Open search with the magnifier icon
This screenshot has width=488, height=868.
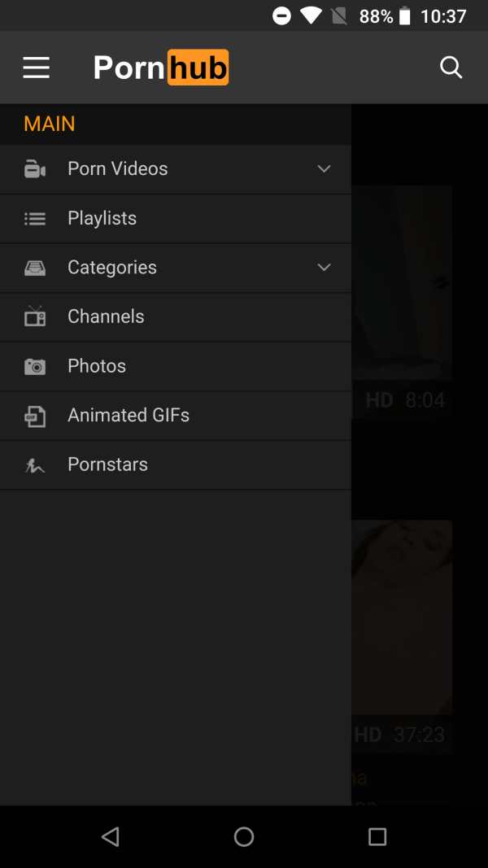(x=451, y=68)
